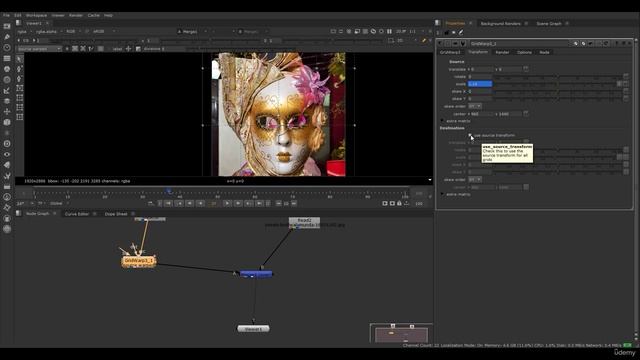Select the blue Merge node in Node Graph

coord(256,274)
